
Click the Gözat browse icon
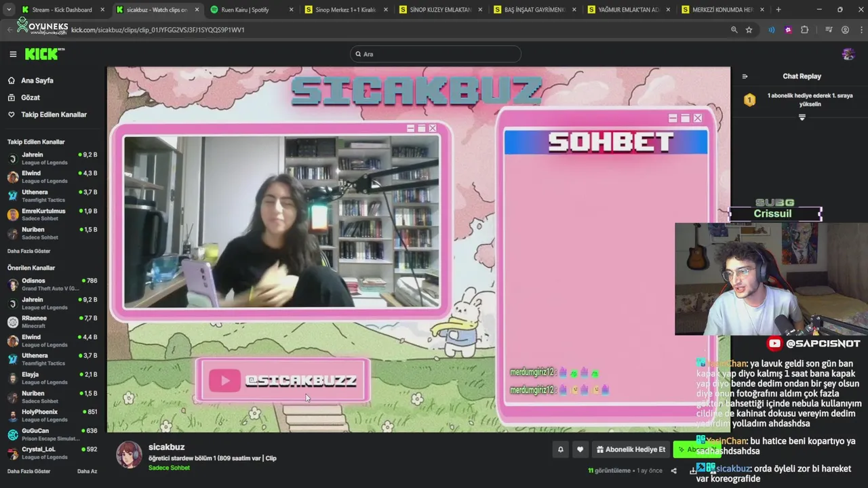[x=12, y=98]
